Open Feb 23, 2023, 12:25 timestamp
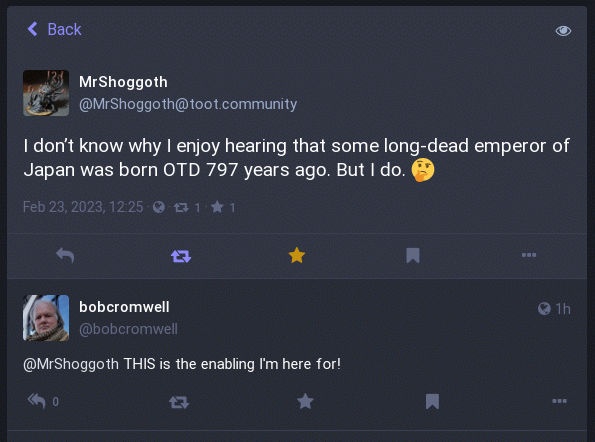 click(83, 207)
